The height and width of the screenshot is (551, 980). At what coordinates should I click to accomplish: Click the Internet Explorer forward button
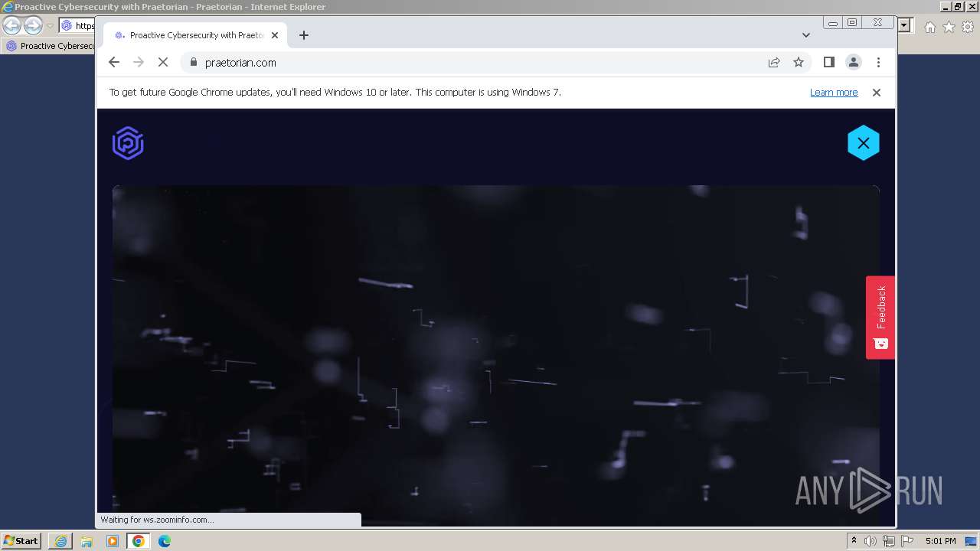click(33, 26)
